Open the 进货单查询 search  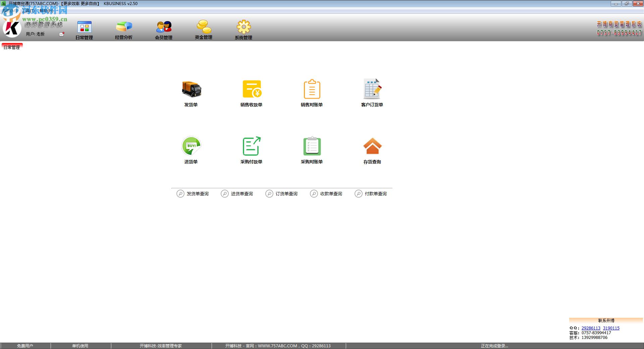[237, 194]
